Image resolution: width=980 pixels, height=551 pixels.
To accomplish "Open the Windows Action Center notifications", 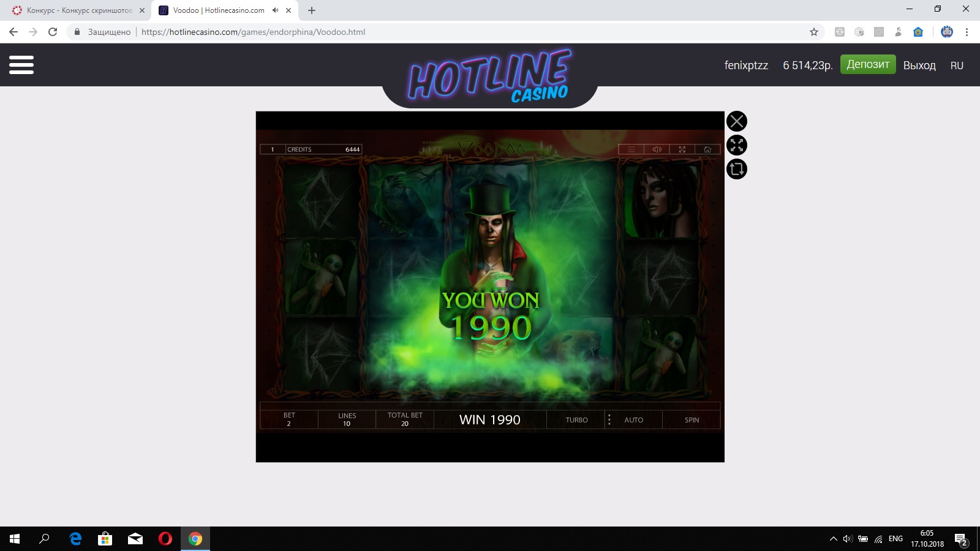I will pyautogui.click(x=962, y=539).
